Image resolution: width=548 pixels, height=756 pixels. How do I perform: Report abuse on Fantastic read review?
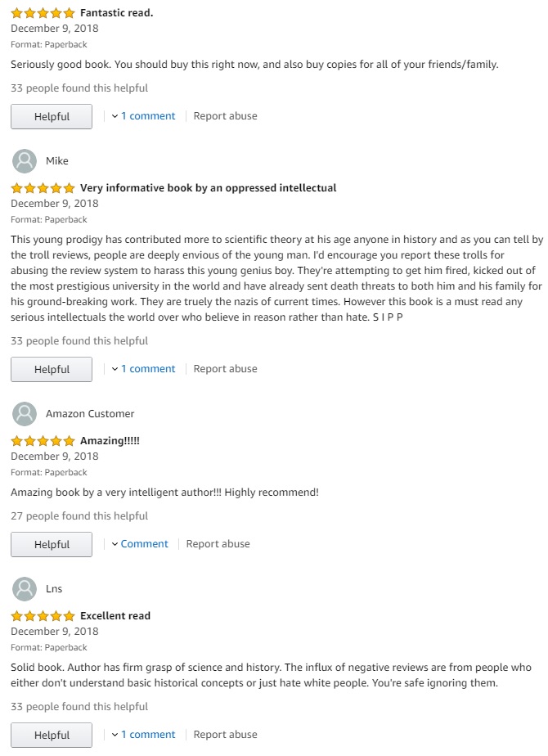point(226,116)
